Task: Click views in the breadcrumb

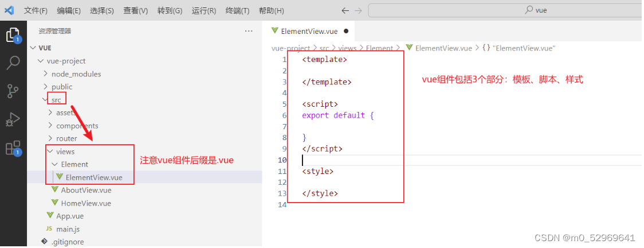Action: tap(347, 48)
